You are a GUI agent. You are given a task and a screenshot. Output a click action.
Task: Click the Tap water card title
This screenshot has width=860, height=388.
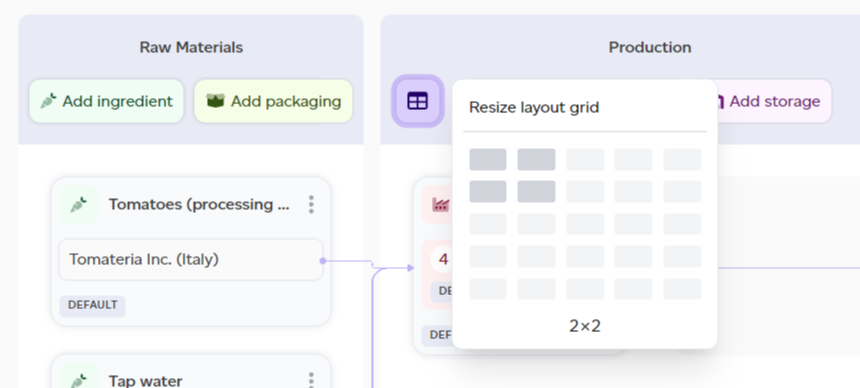point(145,381)
